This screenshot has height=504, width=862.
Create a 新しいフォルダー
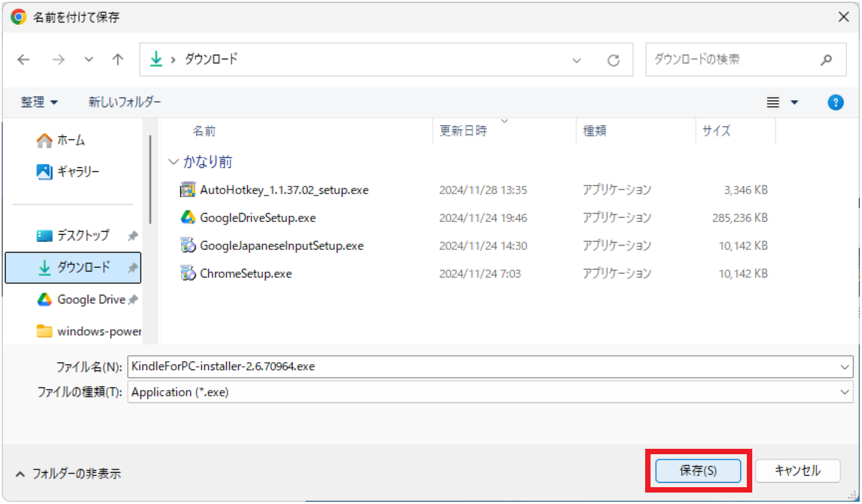tap(125, 102)
